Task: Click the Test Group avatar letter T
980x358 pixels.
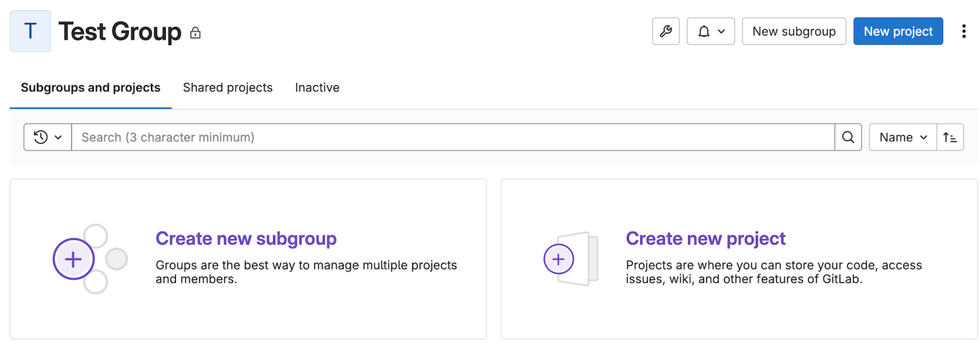Action: point(30,32)
